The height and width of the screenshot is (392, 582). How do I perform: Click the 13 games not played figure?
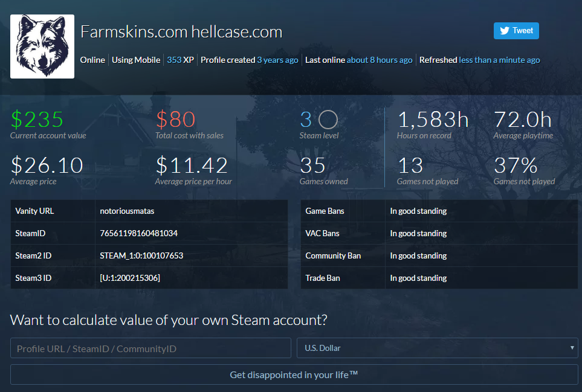(410, 165)
